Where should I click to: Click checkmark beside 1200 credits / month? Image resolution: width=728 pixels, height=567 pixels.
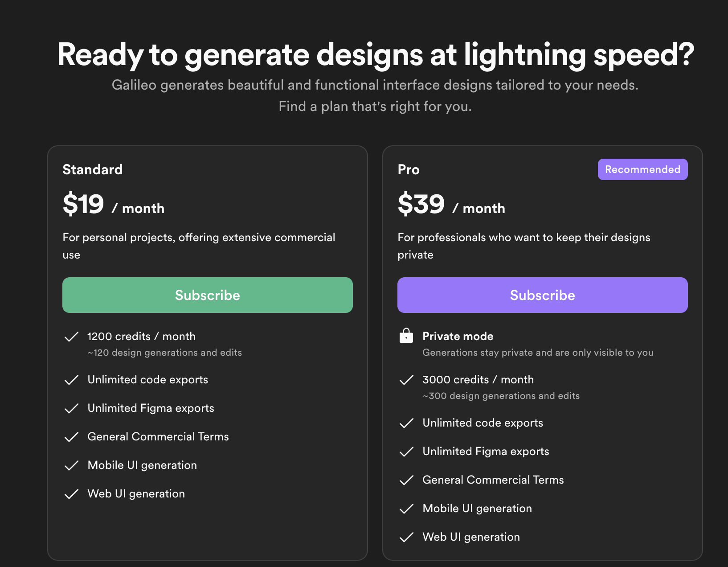(71, 337)
